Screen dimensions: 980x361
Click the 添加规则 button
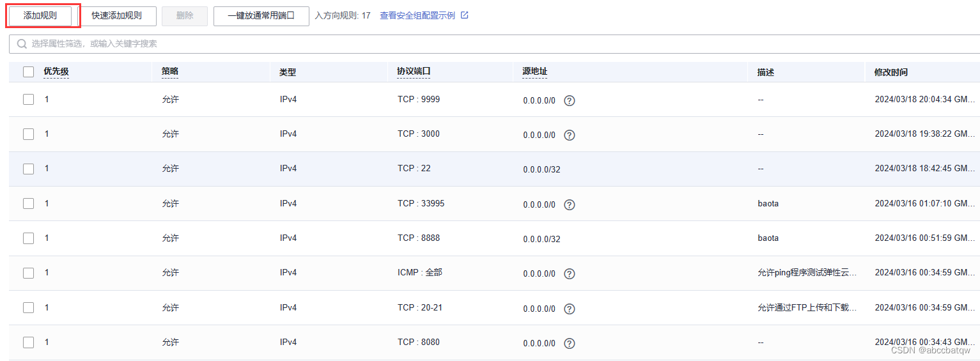(40, 16)
